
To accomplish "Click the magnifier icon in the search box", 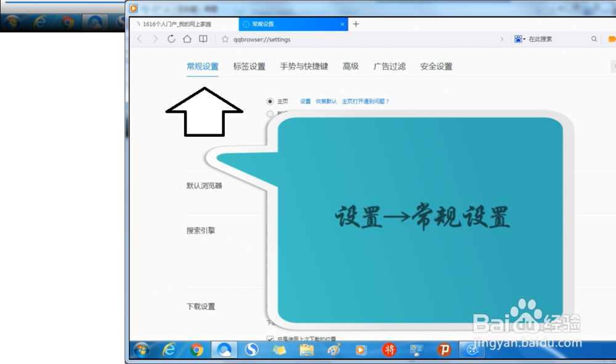I will (x=594, y=39).
